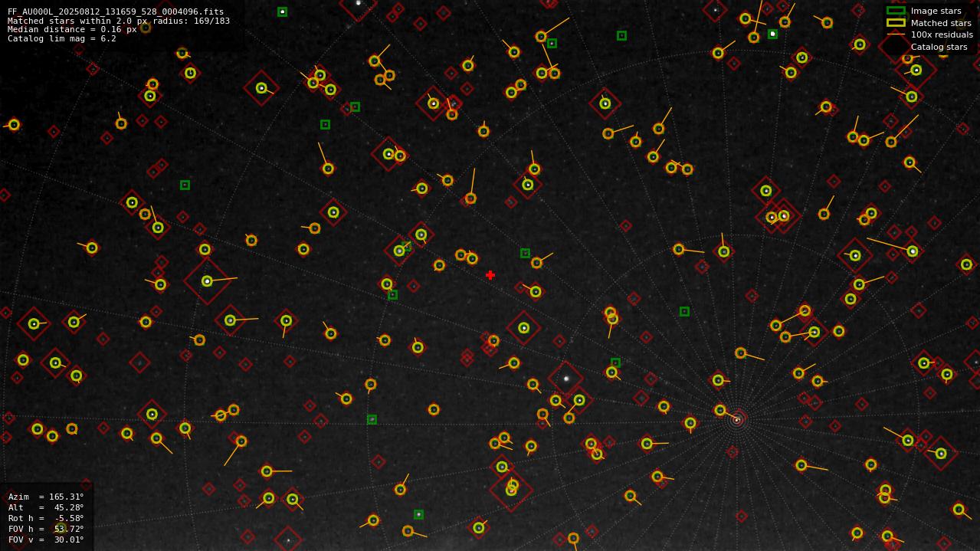980x551 pixels.
Task: Click the 'FOV v = 30.01°' readout
Action: 46,540
